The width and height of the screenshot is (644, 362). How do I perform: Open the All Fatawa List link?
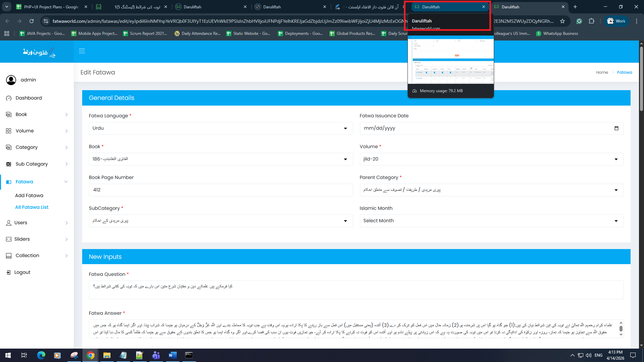(x=32, y=207)
